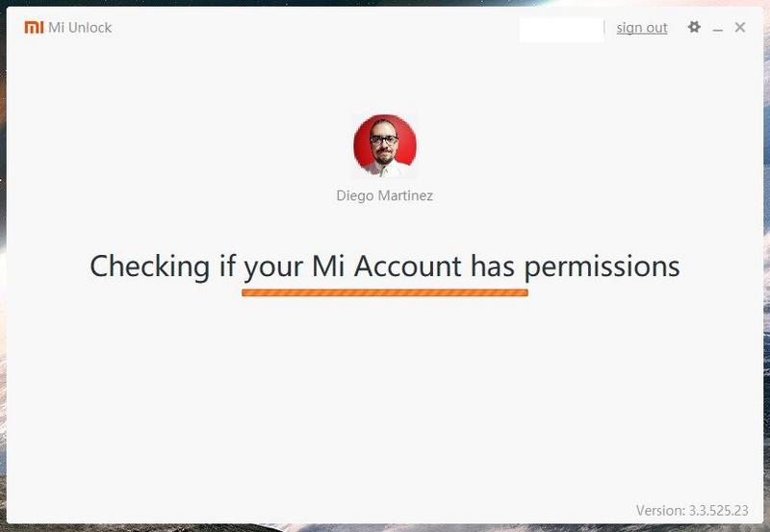Click the Mi Unlock title text

(x=80, y=28)
